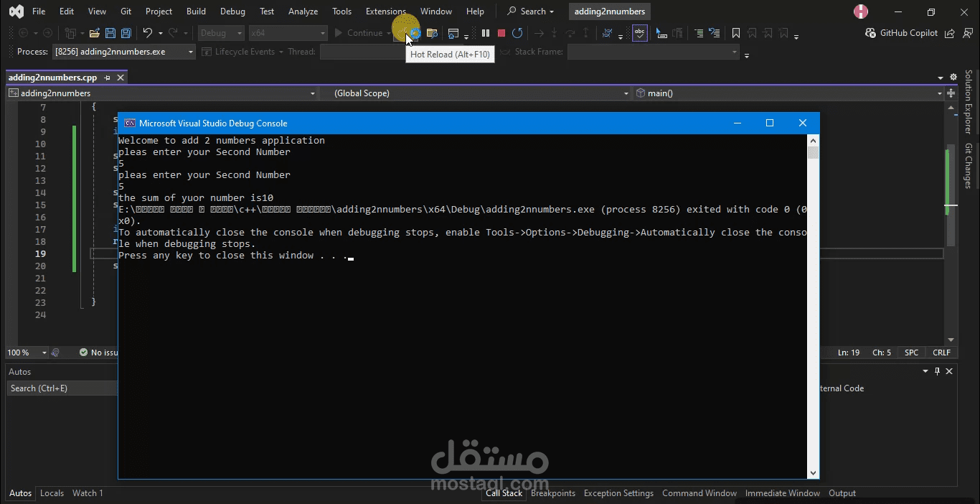Open the Git Changes side tab
The height and width of the screenshot is (504, 980).
(968, 166)
